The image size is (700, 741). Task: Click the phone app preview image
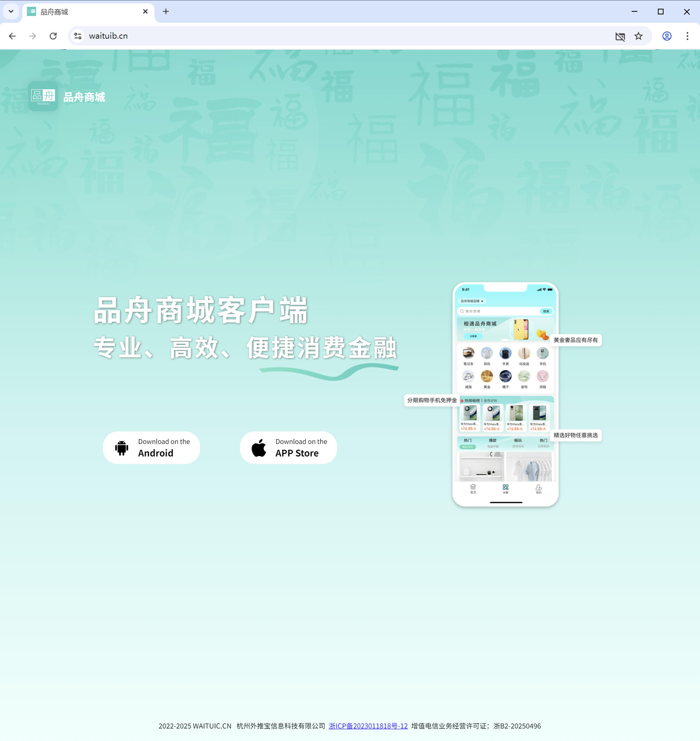tap(505, 395)
